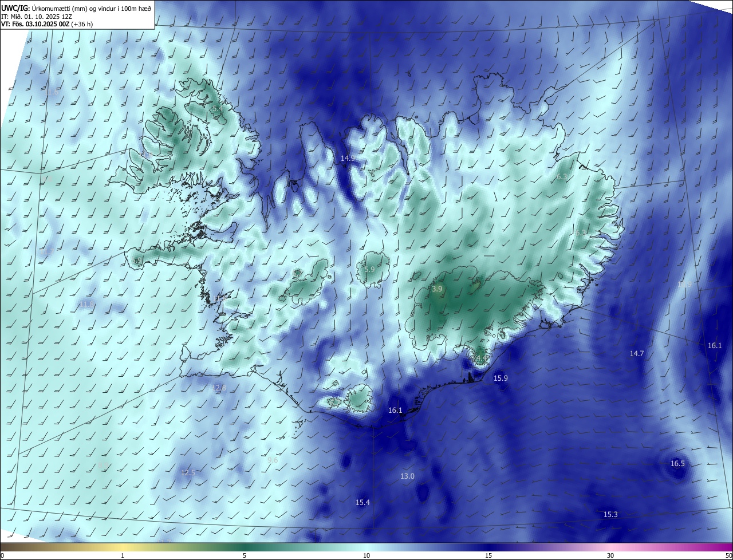
Task: Click the 11.8 value label
Action: (86, 304)
